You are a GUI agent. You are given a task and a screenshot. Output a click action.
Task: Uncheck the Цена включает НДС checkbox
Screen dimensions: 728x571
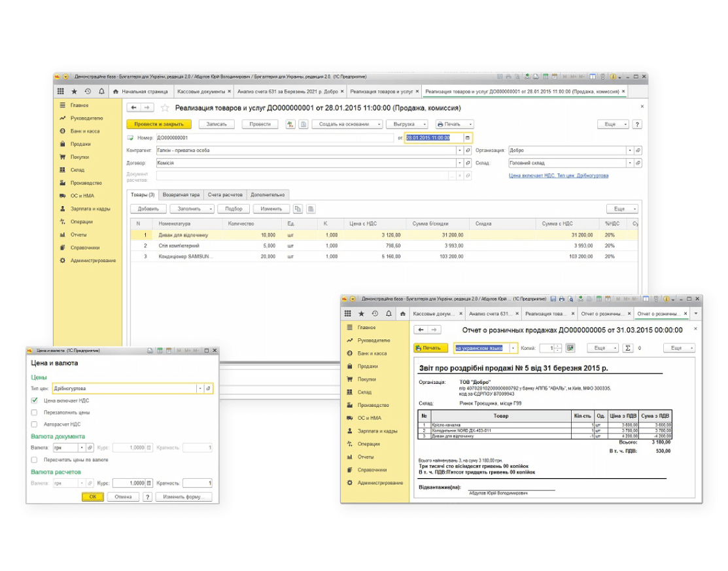(x=35, y=400)
